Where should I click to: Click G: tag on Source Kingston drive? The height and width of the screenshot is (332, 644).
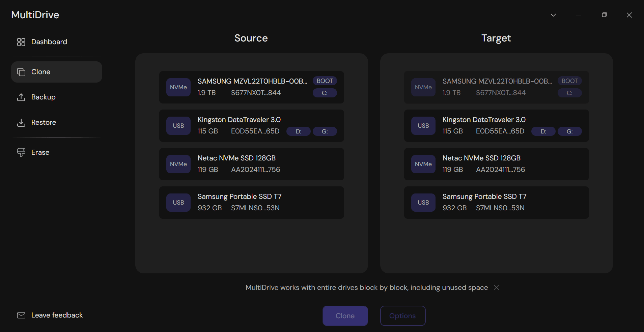point(325,131)
